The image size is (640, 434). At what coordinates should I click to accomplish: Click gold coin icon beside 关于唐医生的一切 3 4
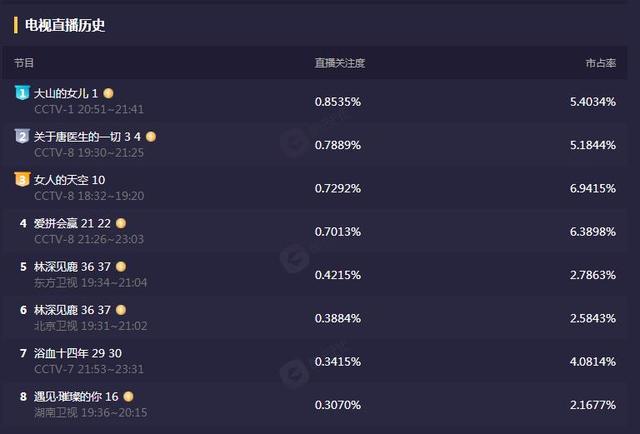151,137
